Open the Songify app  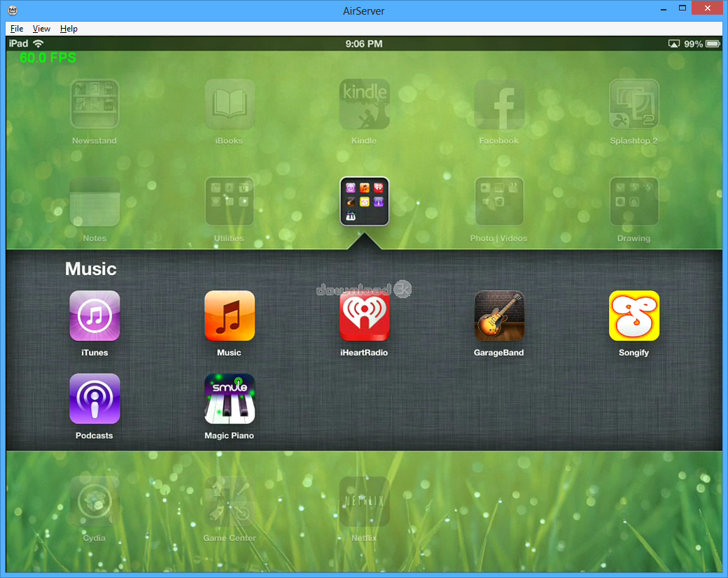point(633,316)
